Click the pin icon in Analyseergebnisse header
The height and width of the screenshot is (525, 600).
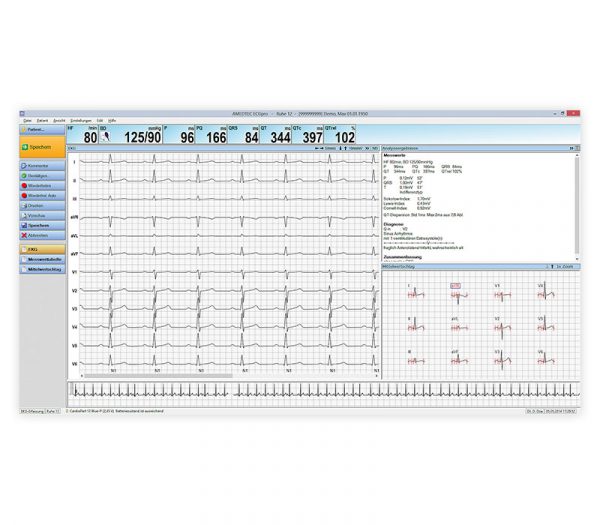tap(571, 148)
